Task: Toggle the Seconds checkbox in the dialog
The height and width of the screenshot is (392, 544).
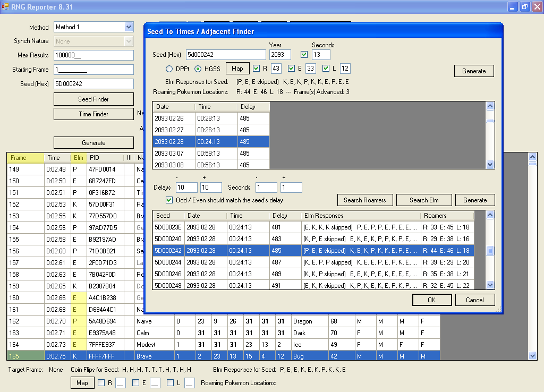Action: [x=304, y=54]
